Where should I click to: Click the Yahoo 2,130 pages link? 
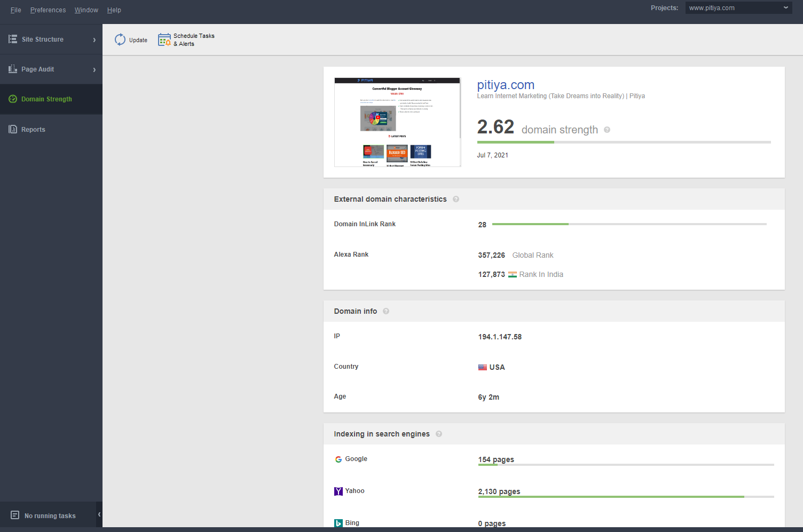(x=499, y=491)
